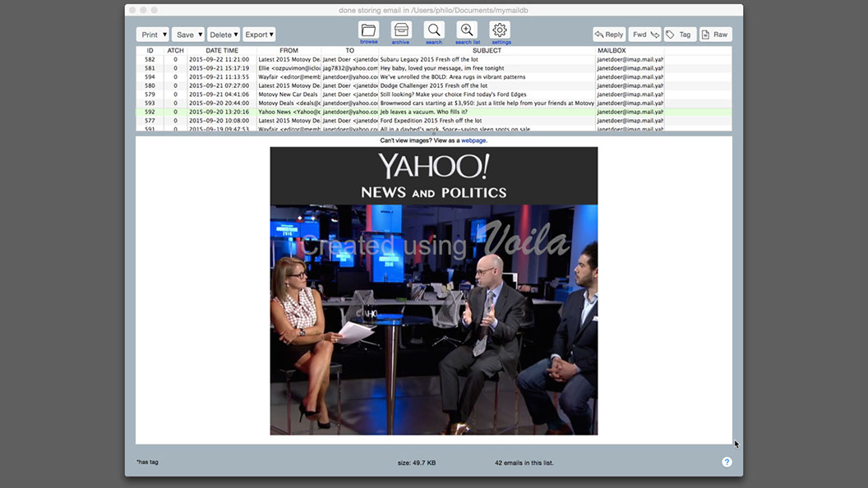Click the news studio interview image
The image size is (868, 488).
[x=434, y=320]
